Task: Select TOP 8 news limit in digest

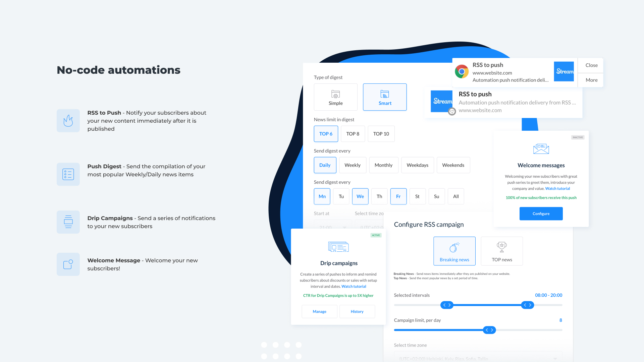Action: pos(353,133)
